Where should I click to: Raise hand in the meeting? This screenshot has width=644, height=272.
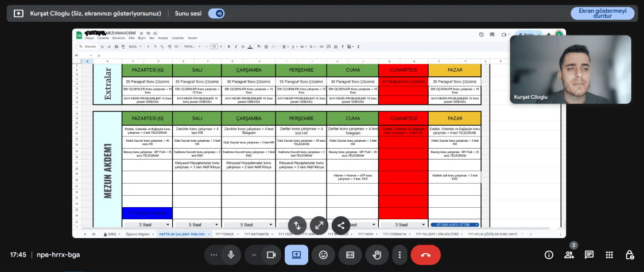(377, 255)
